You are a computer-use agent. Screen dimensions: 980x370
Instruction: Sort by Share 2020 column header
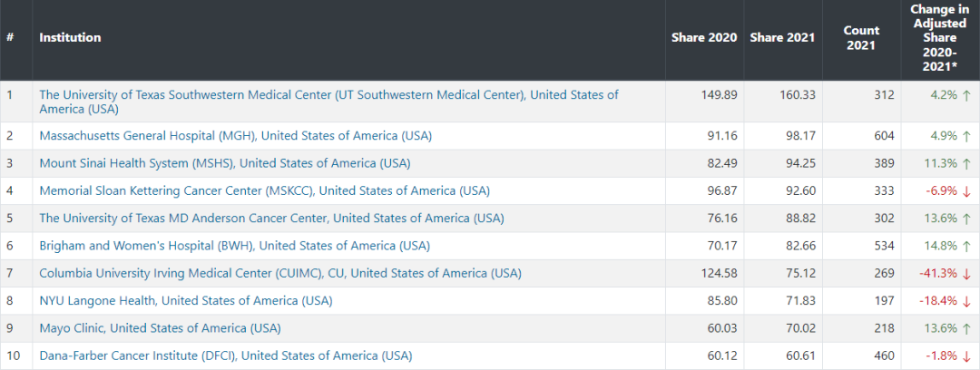[x=703, y=38]
